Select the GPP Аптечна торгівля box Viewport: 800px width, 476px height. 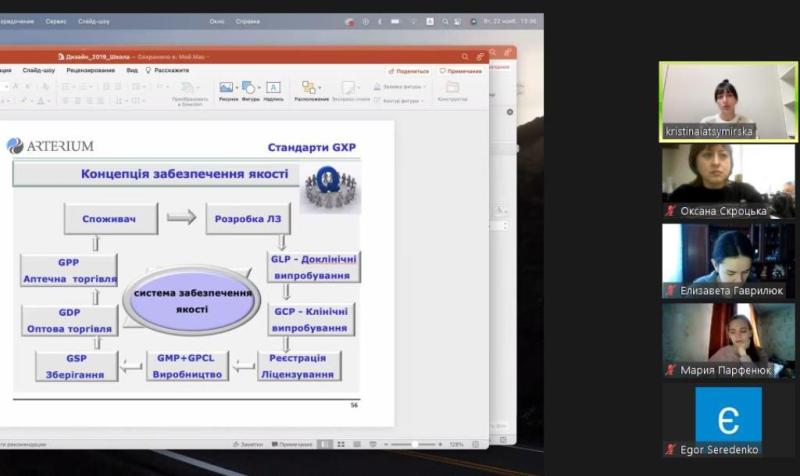(x=69, y=270)
